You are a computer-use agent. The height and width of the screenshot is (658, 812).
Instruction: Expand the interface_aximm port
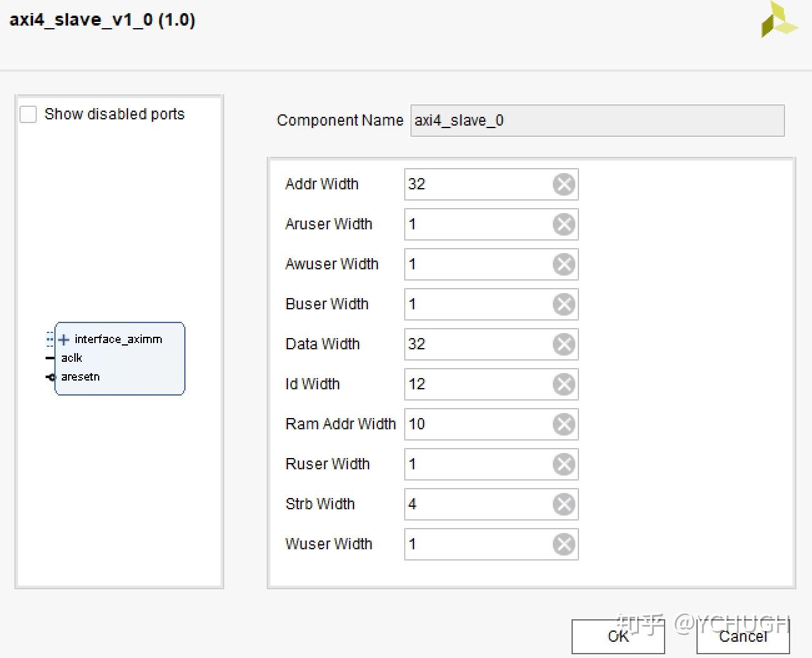[64, 340]
